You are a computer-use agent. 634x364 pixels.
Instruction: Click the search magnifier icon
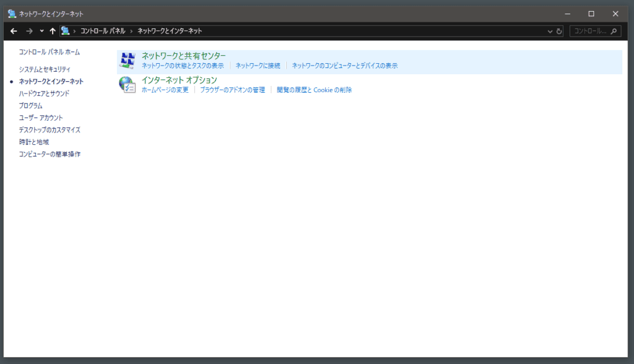tap(614, 31)
